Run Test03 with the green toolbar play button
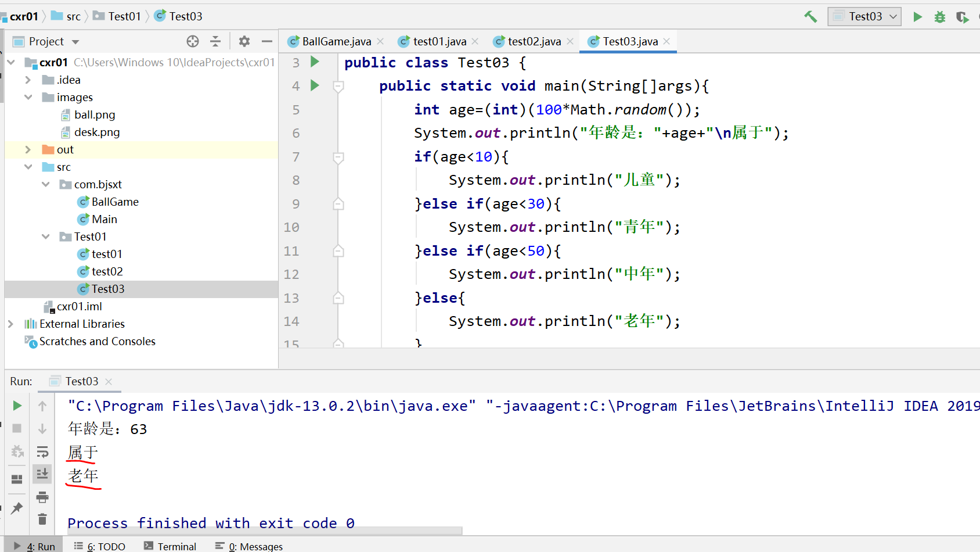This screenshot has width=980, height=552. pyautogui.click(x=917, y=17)
